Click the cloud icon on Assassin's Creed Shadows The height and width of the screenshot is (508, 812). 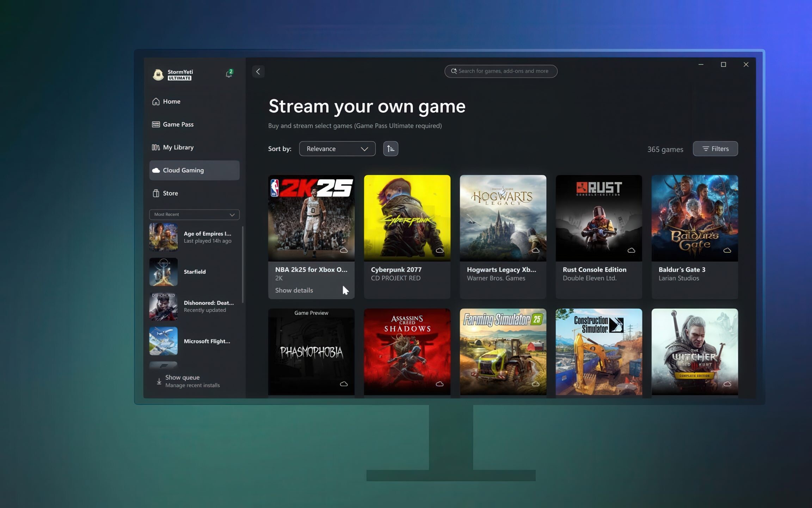tap(439, 384)
